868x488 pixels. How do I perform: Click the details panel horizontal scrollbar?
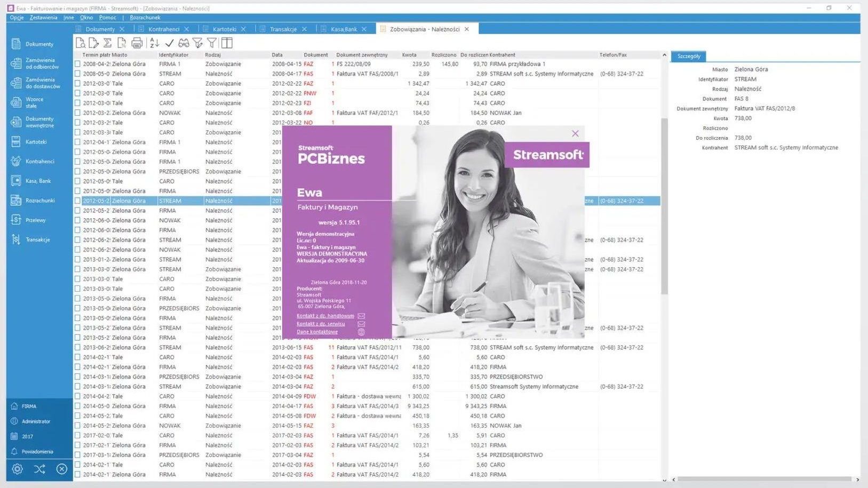(x=764, y=479)
